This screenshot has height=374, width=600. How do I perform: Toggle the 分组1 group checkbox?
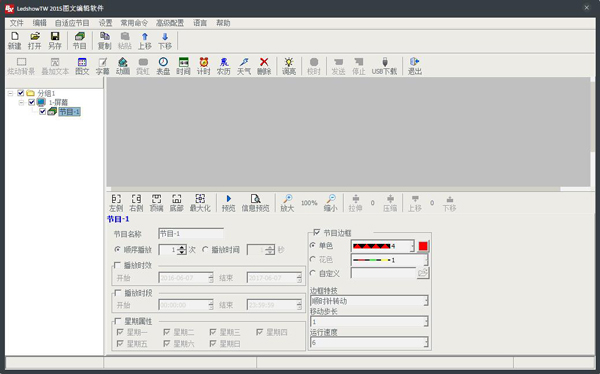coord(21,93)
